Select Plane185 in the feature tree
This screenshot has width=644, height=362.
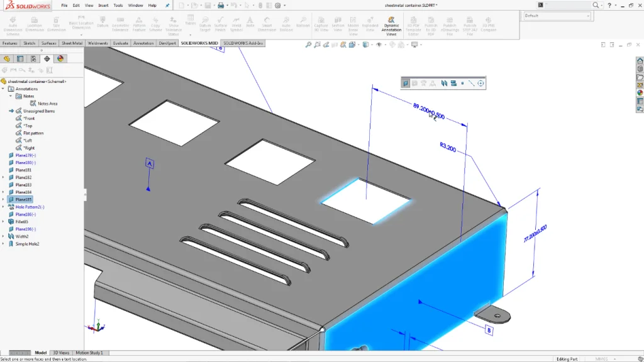point(23,199)
